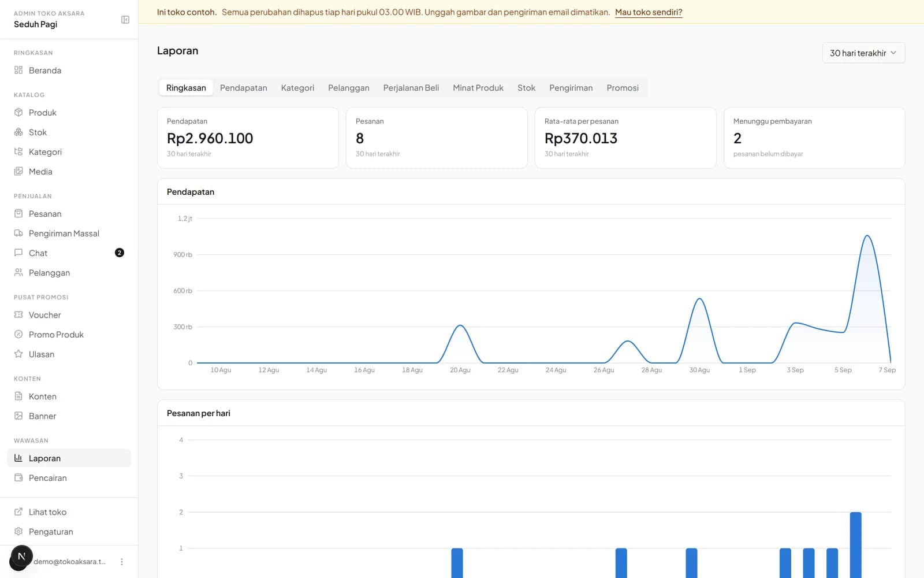Screen dimensions: 924x578
Task: Click the Rp2.960.100 revenue value
Action: click(210, 138)
